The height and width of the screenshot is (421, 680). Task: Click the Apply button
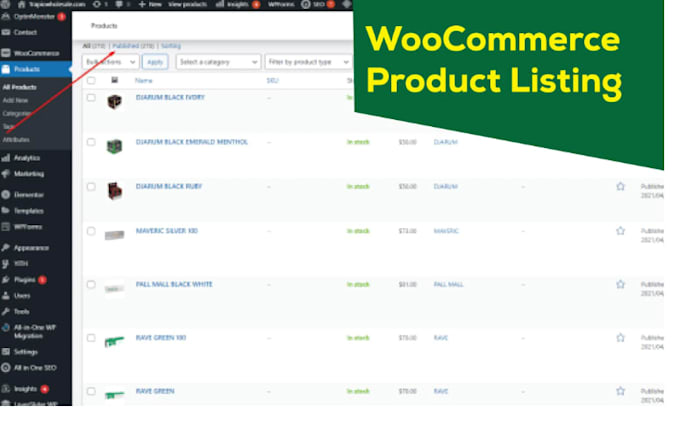coord(155,62)
